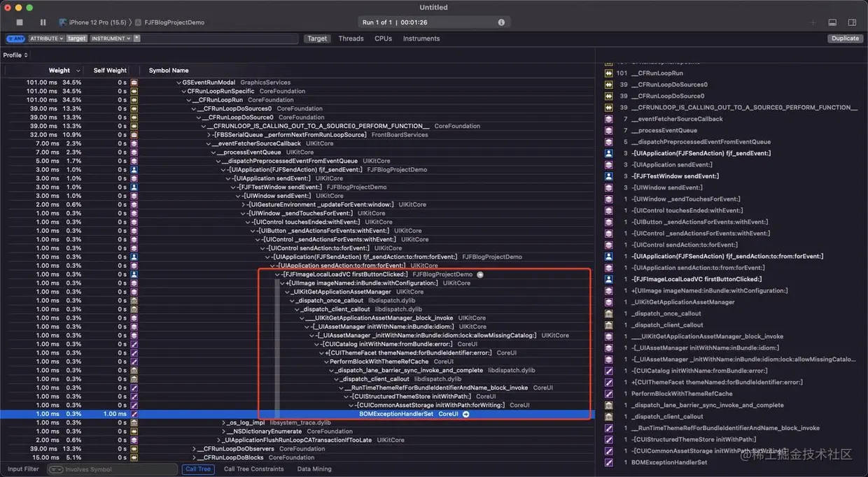Switch to the CPUs tab
Viewport: 868px width, 477px height.
(383, 38)
